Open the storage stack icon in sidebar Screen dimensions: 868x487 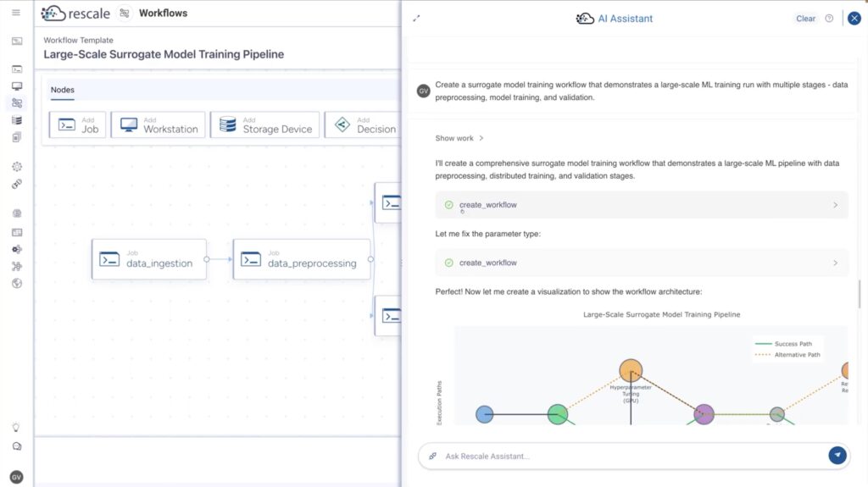pyautogui.click(x=17, y=120)
